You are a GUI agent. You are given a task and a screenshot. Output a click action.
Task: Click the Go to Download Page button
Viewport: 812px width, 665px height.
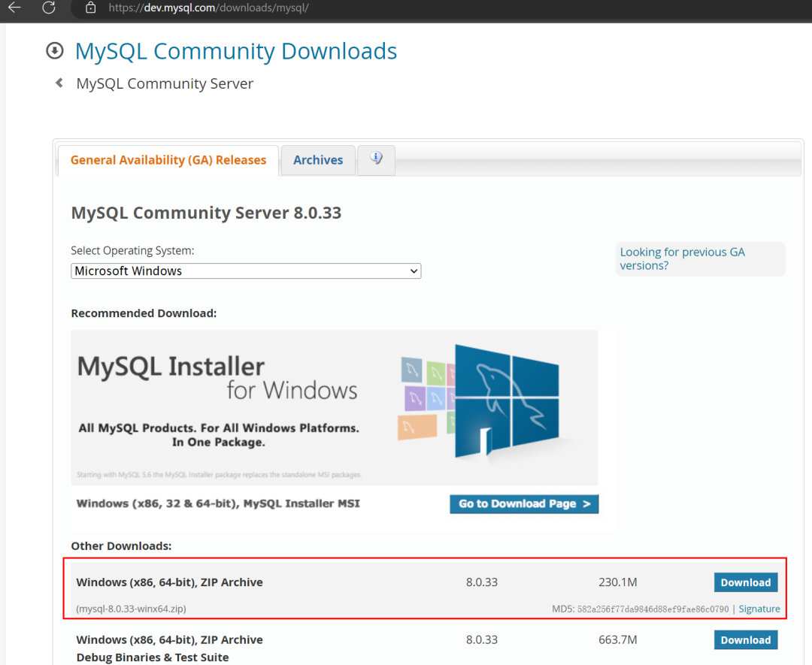(524, 503)
